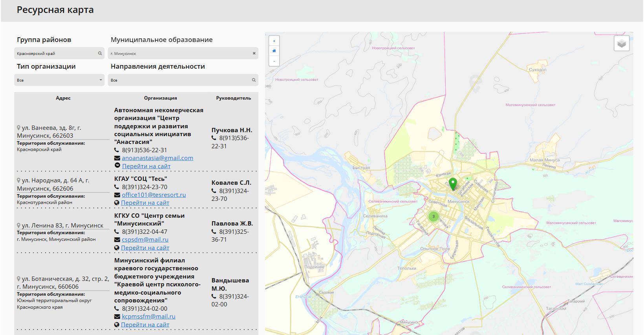644x335 pixels.
Task: Clear the г. Минусинск municipality filter
Action: pyautogui.click(x=254, y=53)
